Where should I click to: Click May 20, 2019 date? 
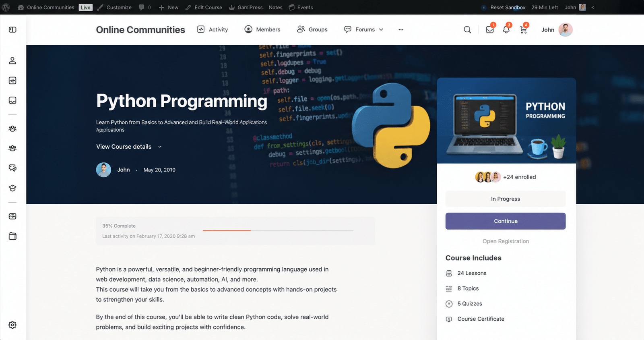(x=159, y=170)
